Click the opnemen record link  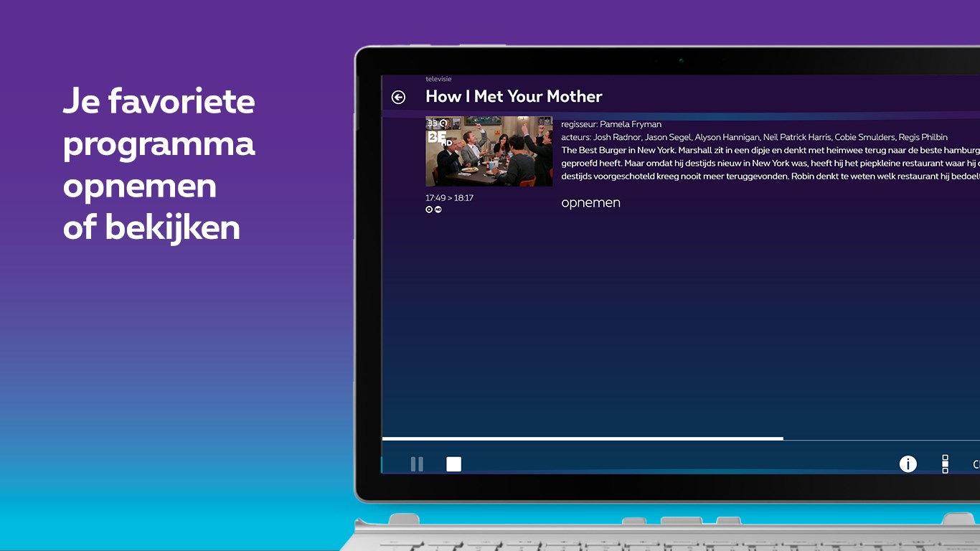[x=590, y=203]
